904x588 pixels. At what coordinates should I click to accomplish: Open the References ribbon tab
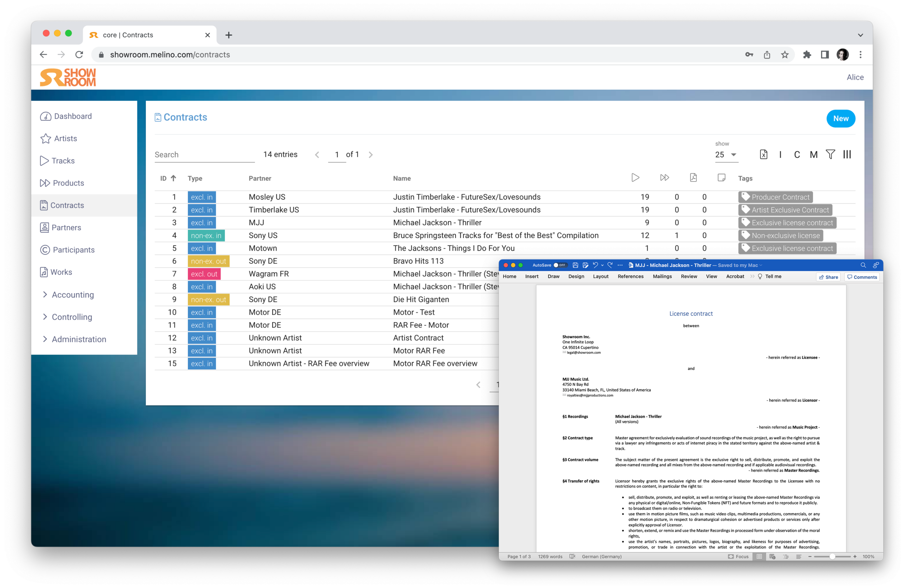point(630,277)
